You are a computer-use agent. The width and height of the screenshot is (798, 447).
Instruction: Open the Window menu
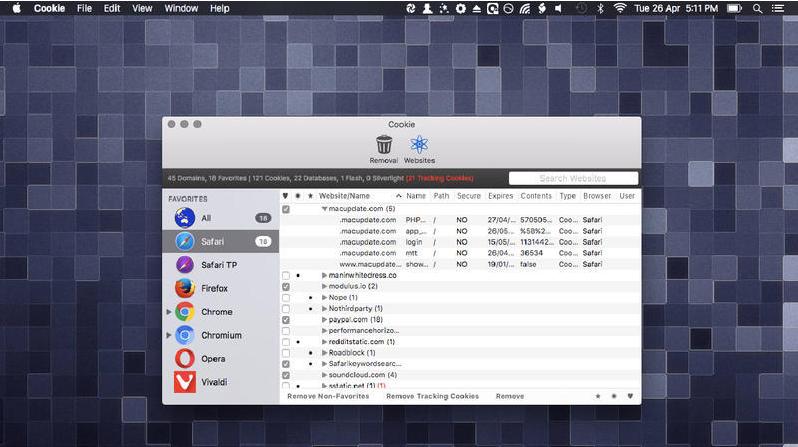tap(181, 8)
